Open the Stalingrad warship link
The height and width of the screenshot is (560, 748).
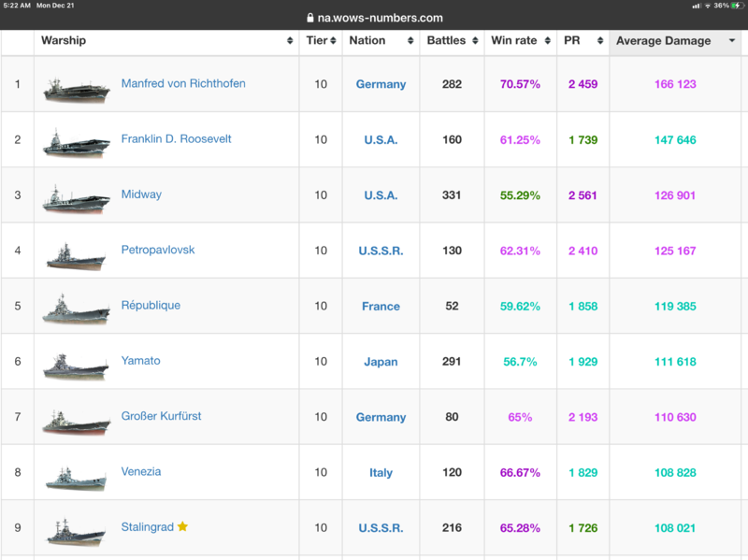coord(147,527)
